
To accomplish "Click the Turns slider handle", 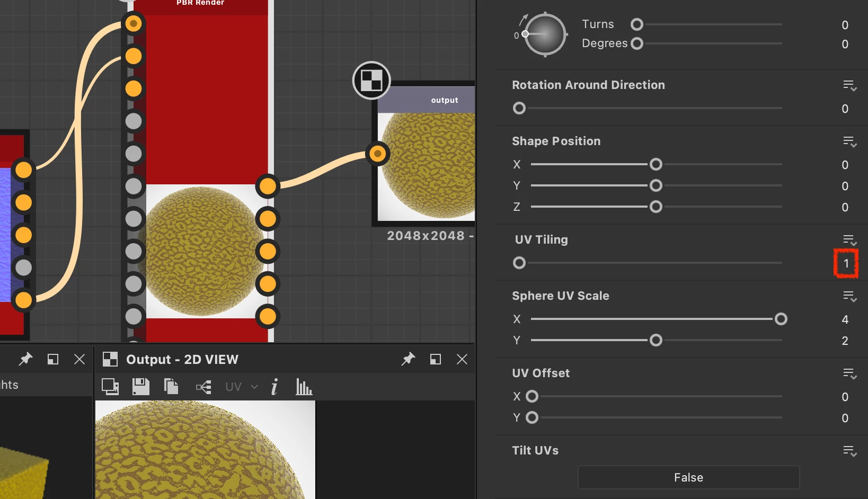I will (x=637, y=24).
